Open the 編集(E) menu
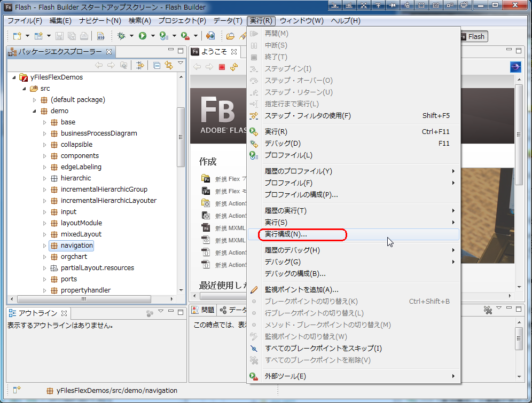Screen dimensions: 532x403 [x=60, y=21]
